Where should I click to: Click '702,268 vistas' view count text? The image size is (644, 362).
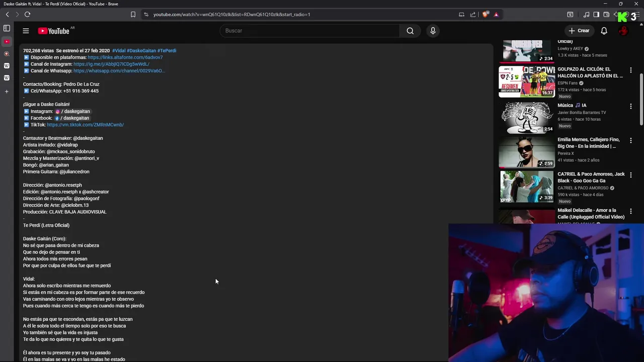point(38,51)
